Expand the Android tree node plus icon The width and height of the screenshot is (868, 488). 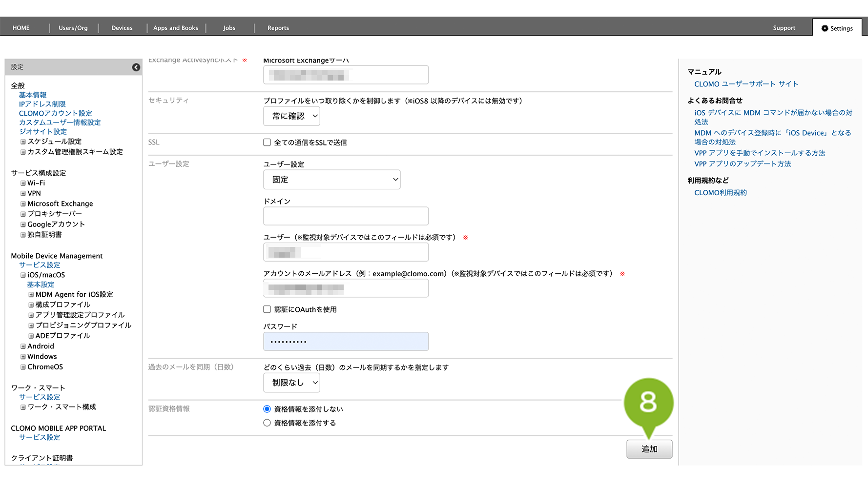23,346
